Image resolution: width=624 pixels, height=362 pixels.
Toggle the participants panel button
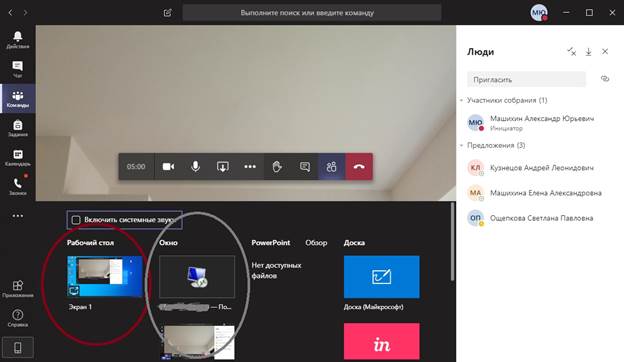332,166
